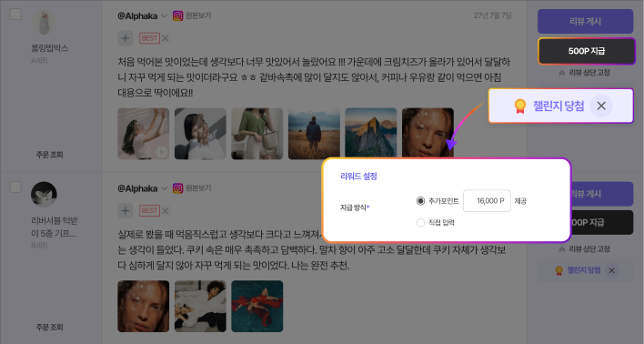Screen dimensions: 644x344
Task: Open first review's green shirt and bag photo
Action: click(257, 134)
